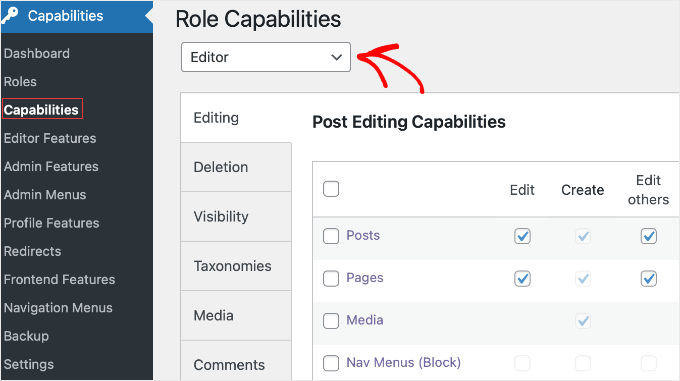The image size is (680, 381).
Task: Uncheck Edit others capability for Posts
Action: pyautogui.click(x=649, y=236)
